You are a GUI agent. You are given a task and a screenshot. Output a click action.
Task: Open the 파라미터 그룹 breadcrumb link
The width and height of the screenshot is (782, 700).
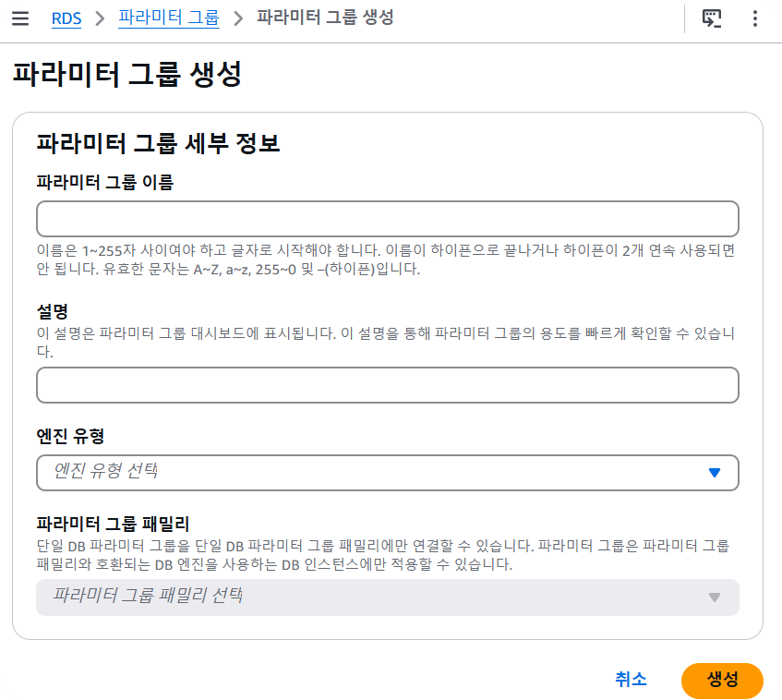point(169,18)
